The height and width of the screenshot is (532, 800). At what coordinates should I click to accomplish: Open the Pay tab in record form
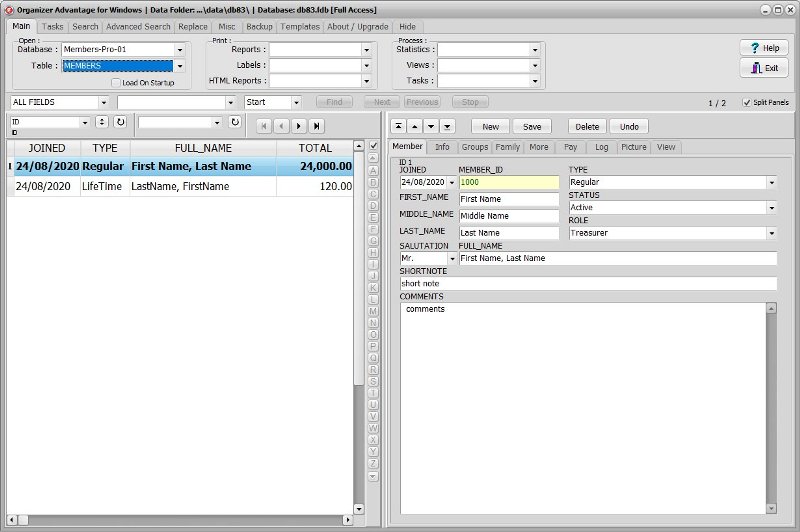click(x=570, y=147)
